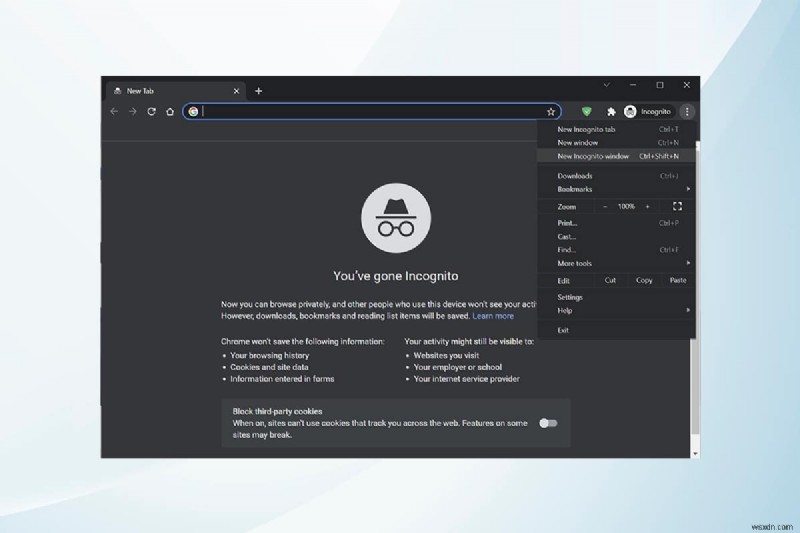Go back with the back arrow
The width and height of the screenshot is (800, 533).
114,112
